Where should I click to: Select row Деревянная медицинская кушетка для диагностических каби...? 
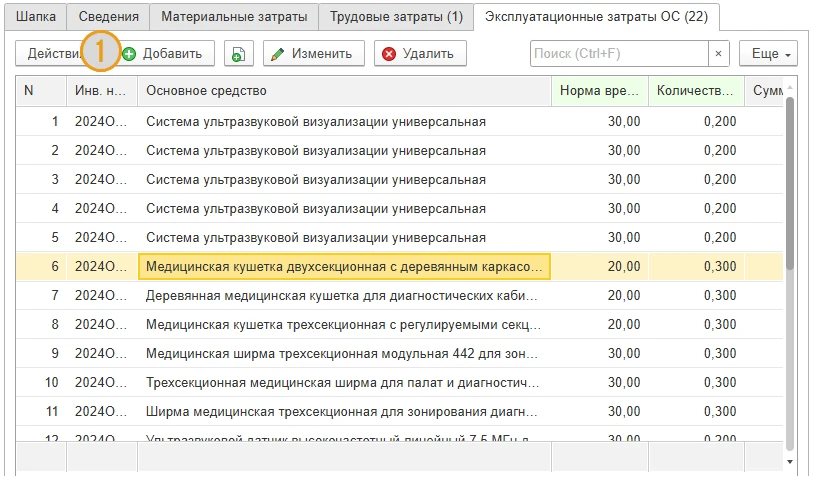pyautogui.click(x=399, y=296)
